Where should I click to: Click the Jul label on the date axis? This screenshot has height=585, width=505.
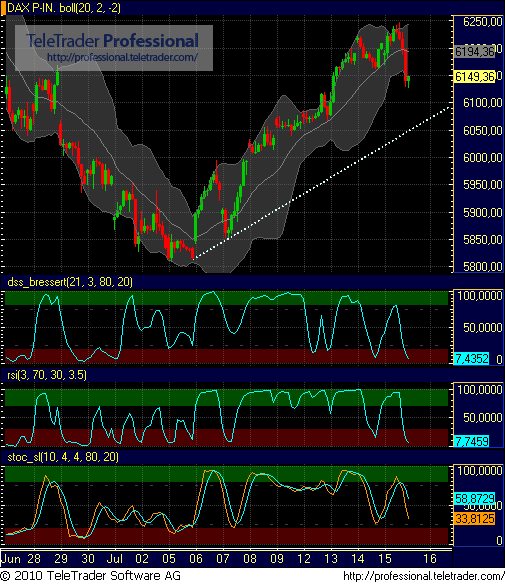[115, 559]
